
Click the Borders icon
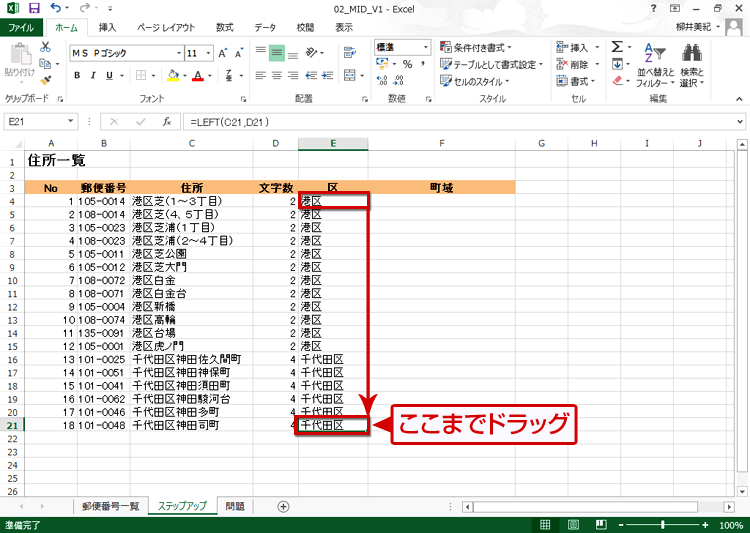point(141,75)
